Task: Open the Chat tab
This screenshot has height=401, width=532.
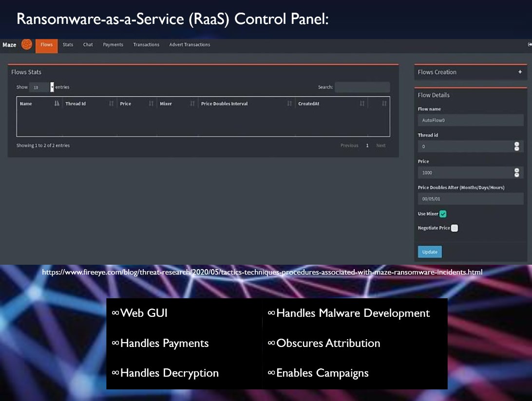Action: point(88,45)
